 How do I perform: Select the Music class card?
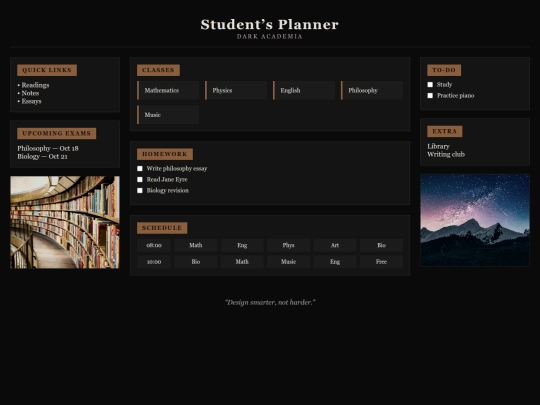point(168,115)
